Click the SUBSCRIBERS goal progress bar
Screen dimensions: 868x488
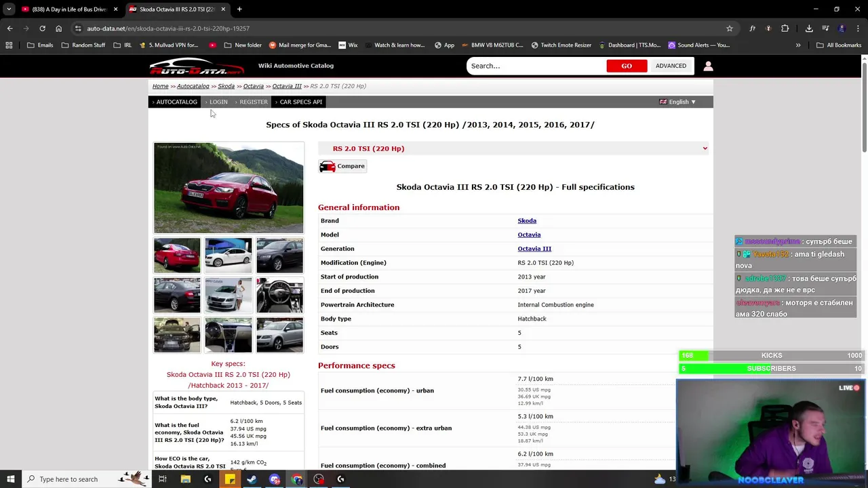click(x=771, y=368)
